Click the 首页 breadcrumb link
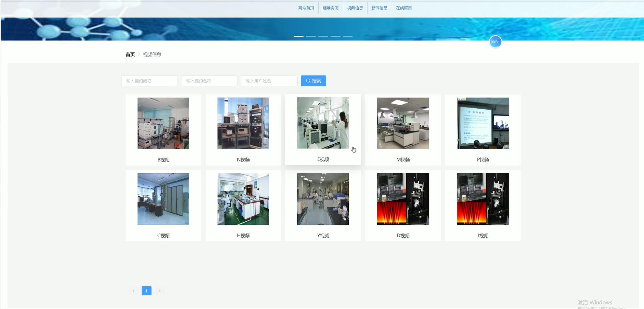The width and height of the screenshot is (644, 309). tap(130, 55)
